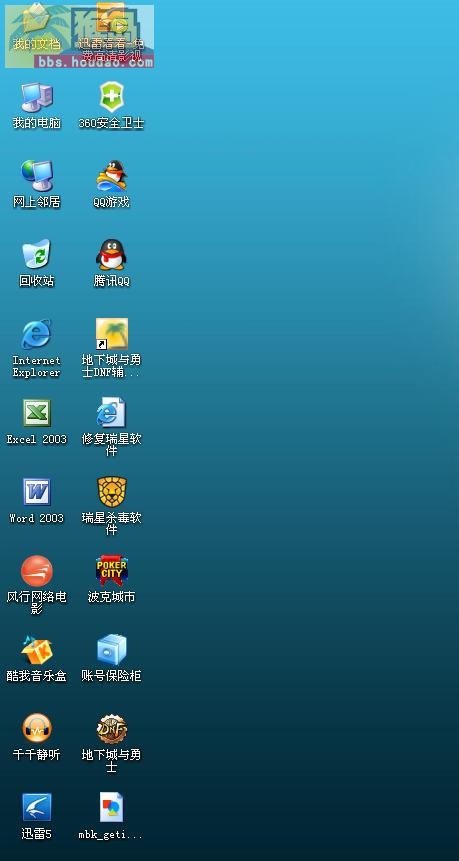Image resolution: width=459 pixels, height=861 pixels.
Task: Select the 腾讯QQ penguin icon
Action: (111, 255)
